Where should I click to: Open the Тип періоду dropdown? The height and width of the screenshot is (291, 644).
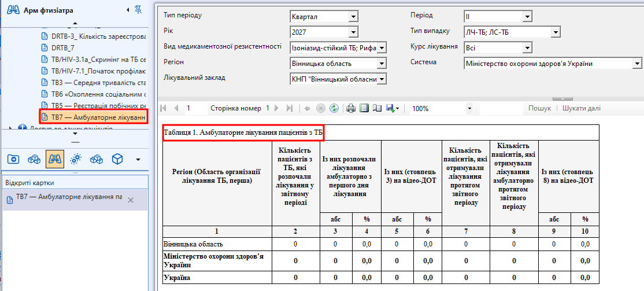click(x=353, y=17)
